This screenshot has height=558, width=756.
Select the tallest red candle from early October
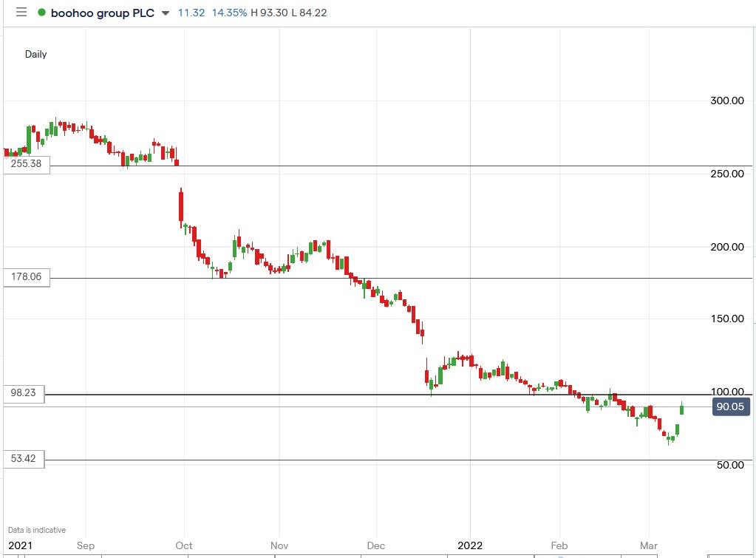[180, 205]
